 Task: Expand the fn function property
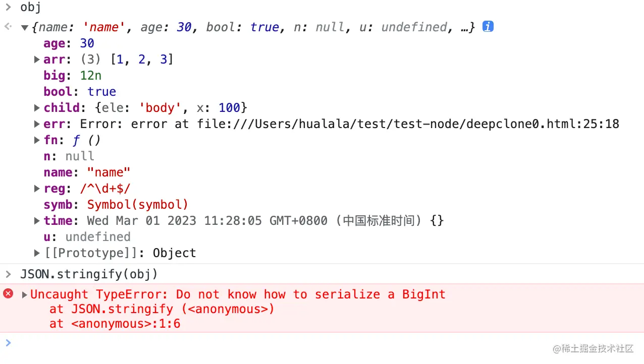point(37,140)
